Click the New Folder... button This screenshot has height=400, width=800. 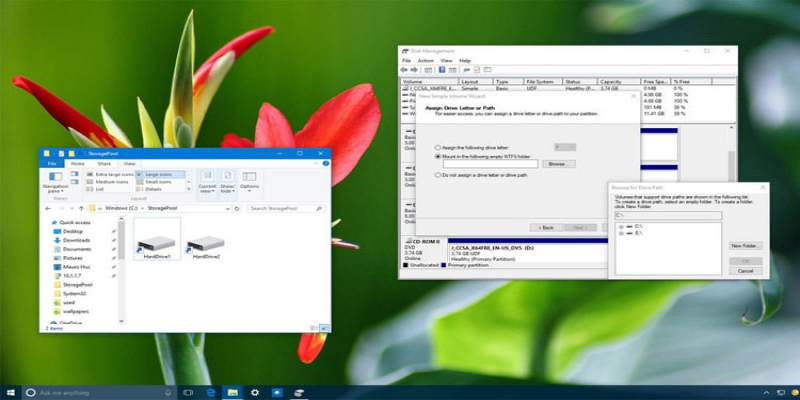pos(745,245)
